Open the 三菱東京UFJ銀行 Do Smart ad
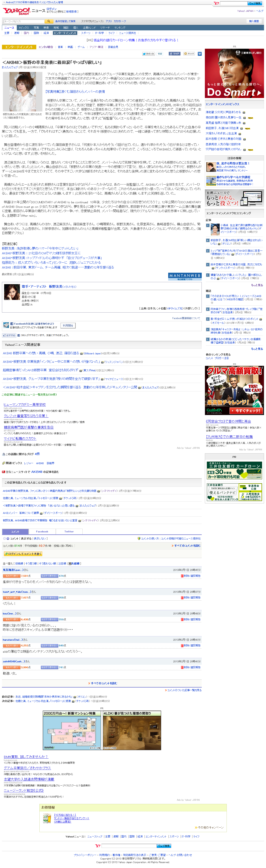The image size is (266, 868). (x=234, y=74)
